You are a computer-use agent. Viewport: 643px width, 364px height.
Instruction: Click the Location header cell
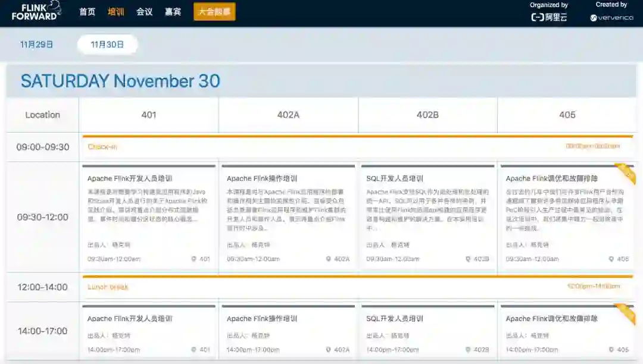tap(43, 115)
